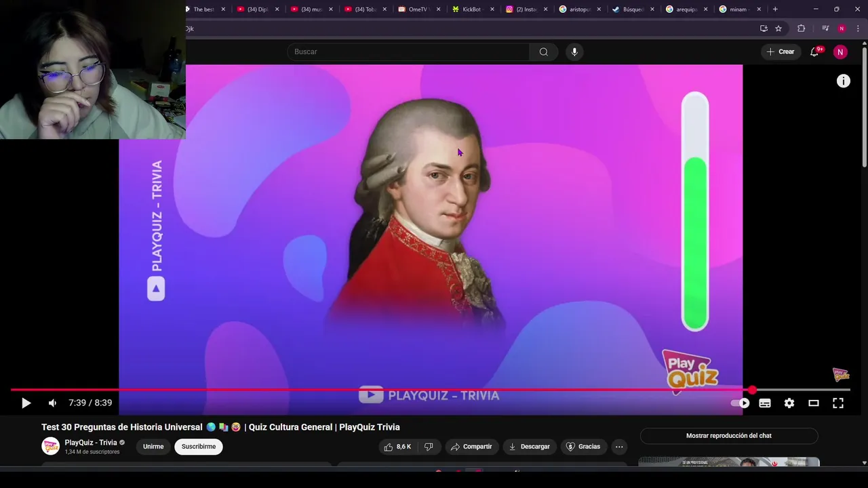Enter full screen mode

pos(838,403)
